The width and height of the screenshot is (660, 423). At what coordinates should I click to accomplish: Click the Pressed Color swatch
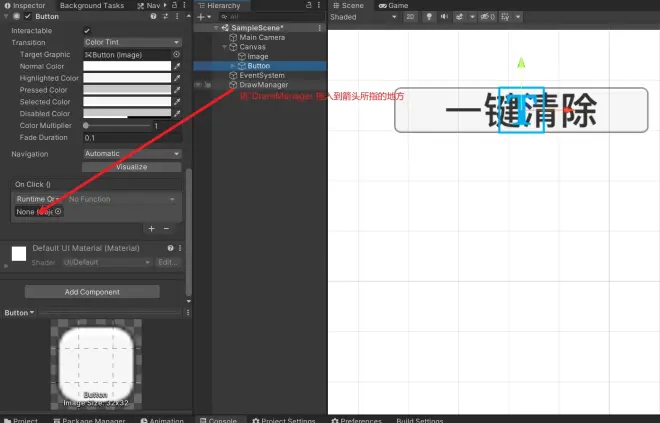pyautogui.click(x=127, y=90)
